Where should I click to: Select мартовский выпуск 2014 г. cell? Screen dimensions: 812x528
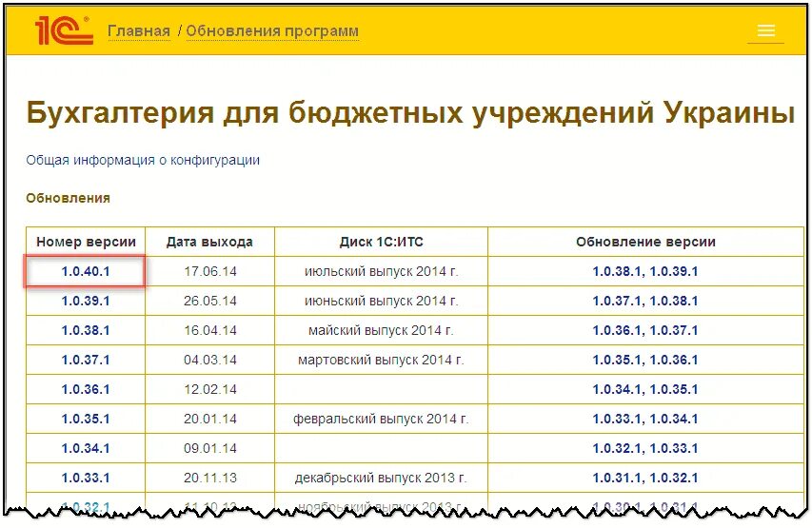coord(381,360)
